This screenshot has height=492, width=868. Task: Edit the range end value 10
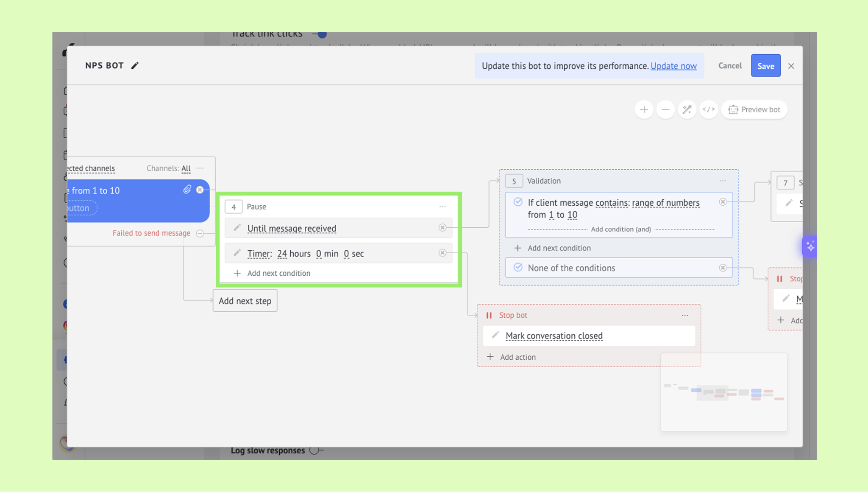point(572,215)
